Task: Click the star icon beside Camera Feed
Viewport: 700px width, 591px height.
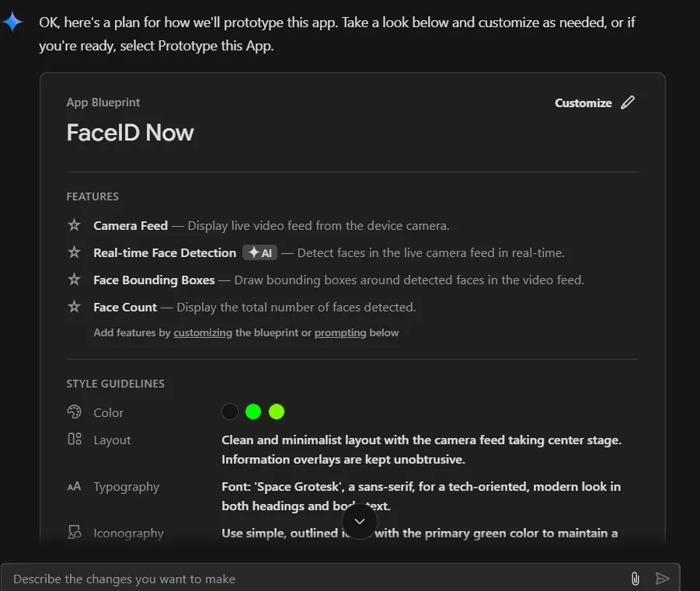Action: [75, 225]
